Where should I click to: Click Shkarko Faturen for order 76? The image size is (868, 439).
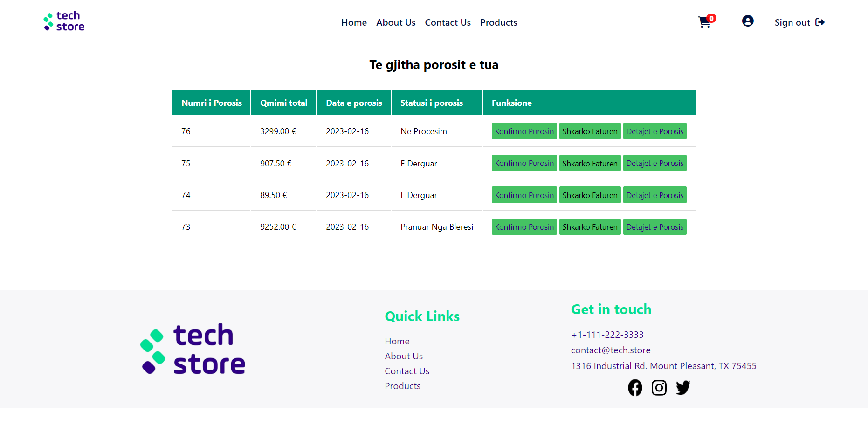[x=590, y=131]
